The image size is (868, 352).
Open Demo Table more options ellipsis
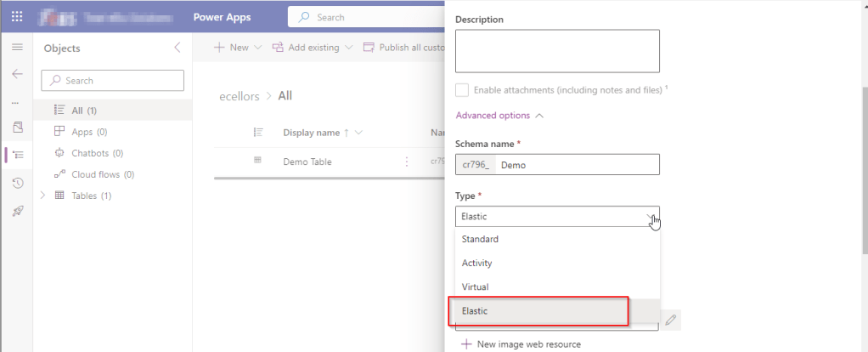click(x=407, y=162)
